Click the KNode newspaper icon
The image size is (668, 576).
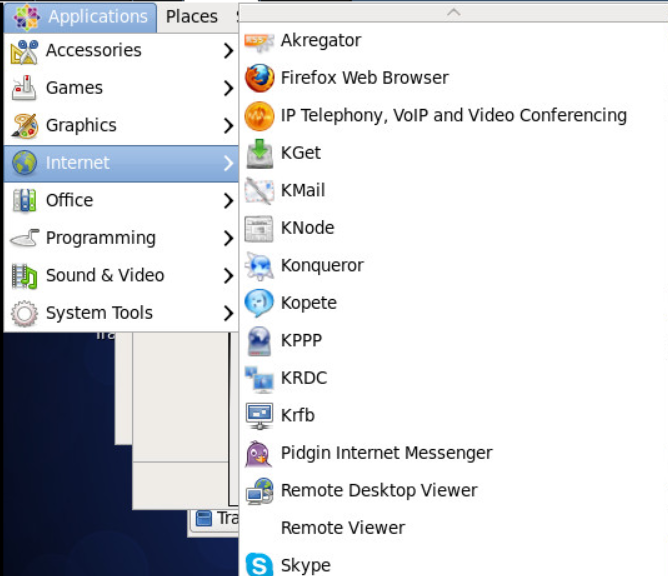tap(259, 229)
